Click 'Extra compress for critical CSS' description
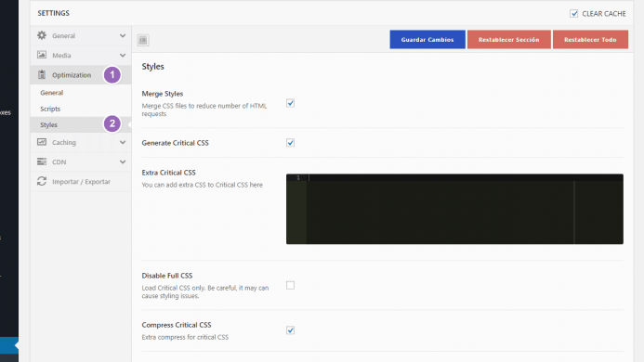Viewport: 644px width, 362px height. tap(185, 337)
